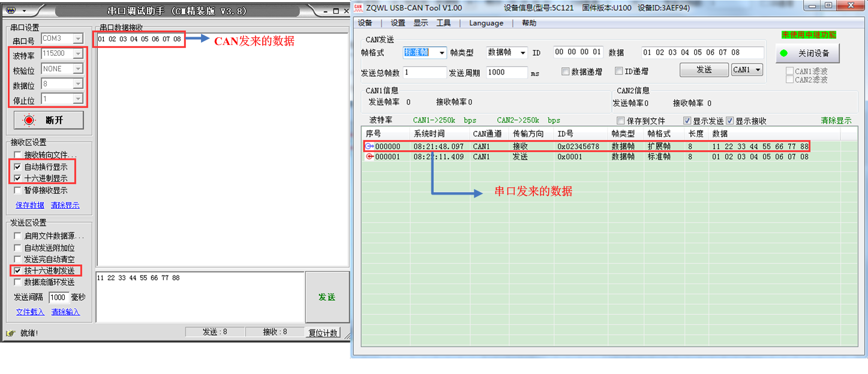Toggle the ID递增 checkbox
Screen dimensions: 868x374
619,71
